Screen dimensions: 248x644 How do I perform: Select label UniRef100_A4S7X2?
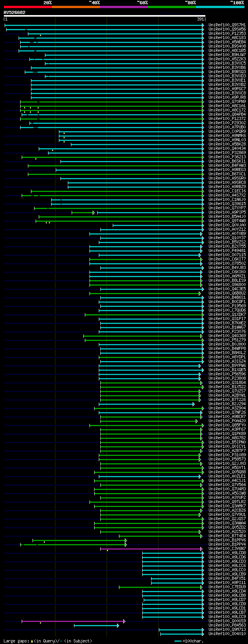click(x=227, y=195)
